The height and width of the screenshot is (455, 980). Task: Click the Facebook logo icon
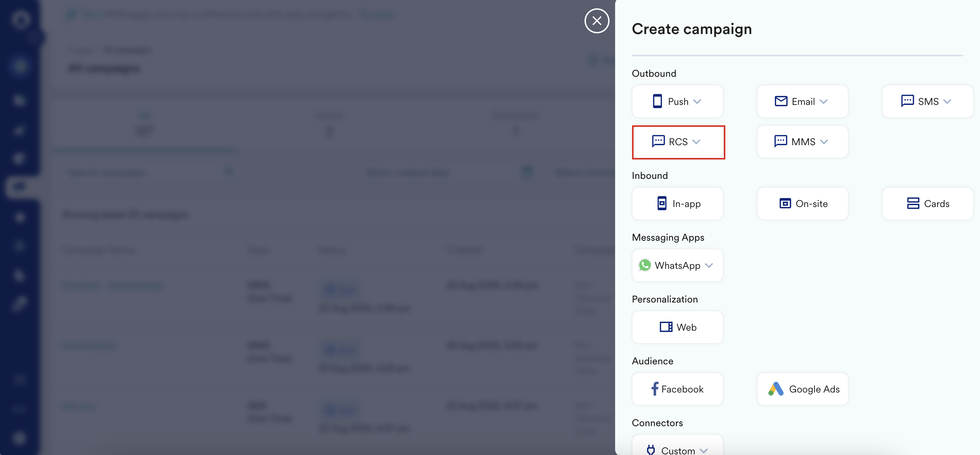[x=654, y=389]
